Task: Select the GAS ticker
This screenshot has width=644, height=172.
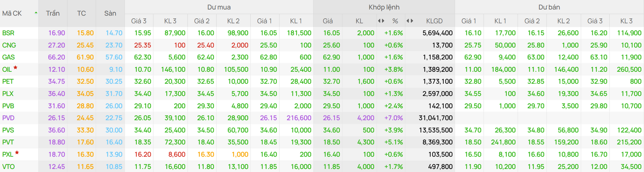Action: (8, 57)
